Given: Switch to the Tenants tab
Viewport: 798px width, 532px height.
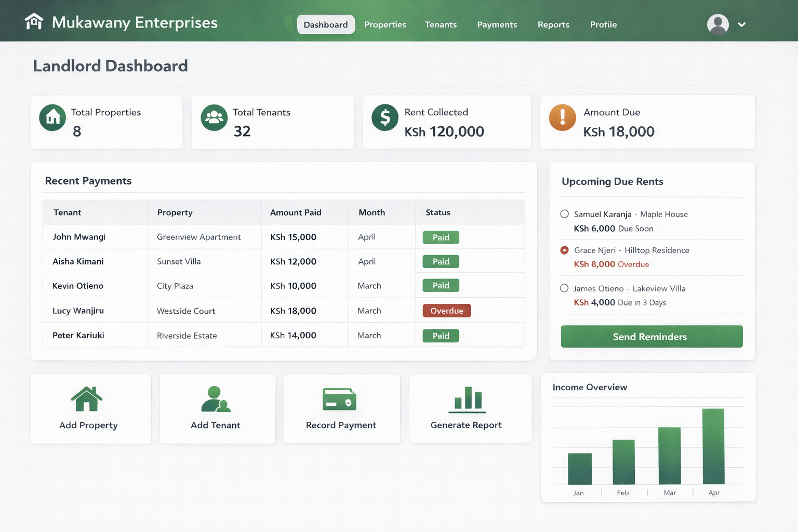Looking at the screenshot, I should pyautogui.click(x=441, y=24).
